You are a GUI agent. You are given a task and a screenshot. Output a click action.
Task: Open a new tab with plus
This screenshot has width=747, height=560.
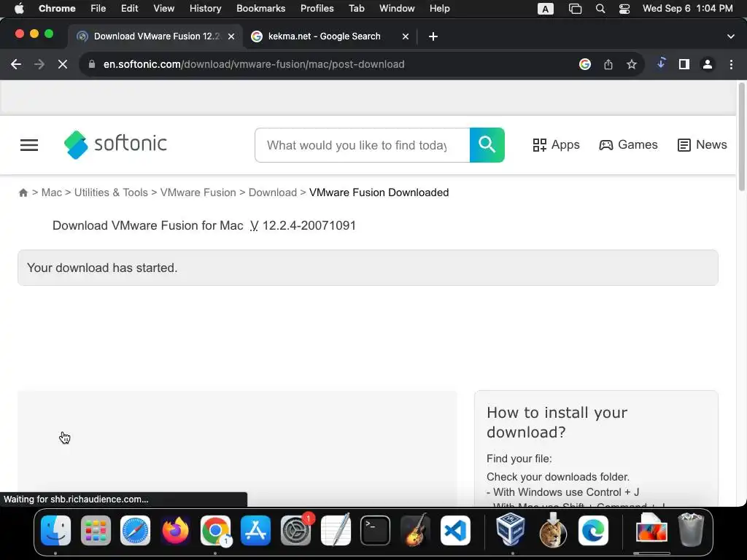click(x=433, y=36)
